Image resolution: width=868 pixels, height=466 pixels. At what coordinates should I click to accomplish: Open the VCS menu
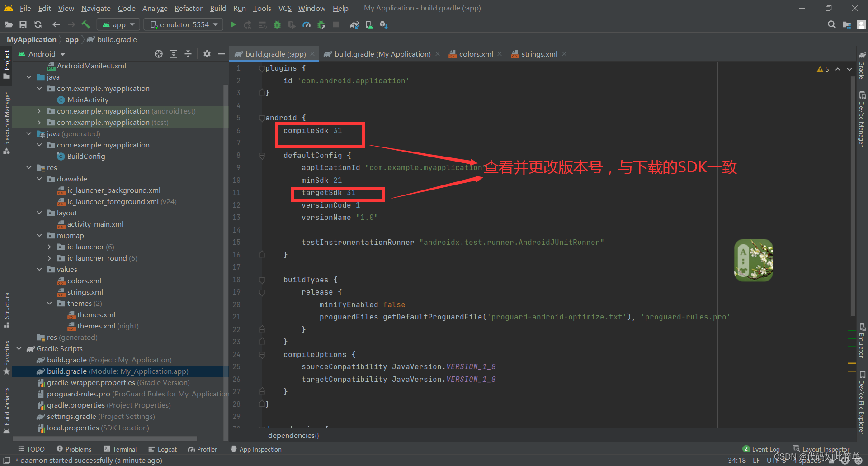click(285, 8)
